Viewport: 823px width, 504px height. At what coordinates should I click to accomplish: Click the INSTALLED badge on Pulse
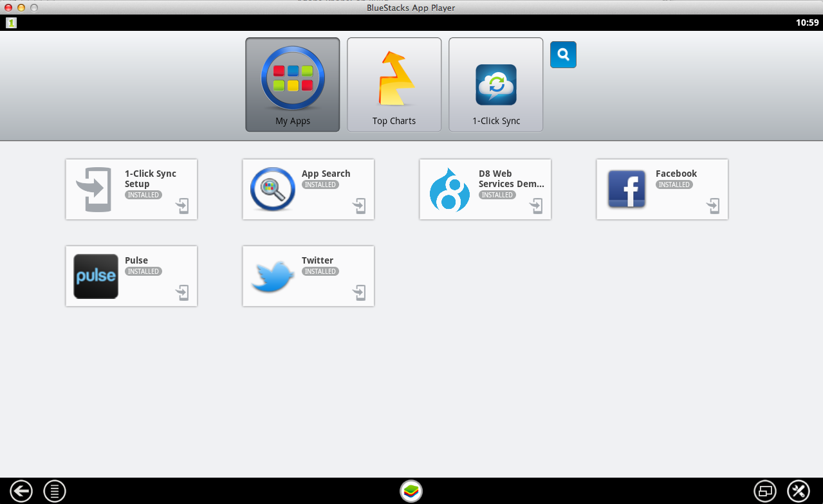143,271
